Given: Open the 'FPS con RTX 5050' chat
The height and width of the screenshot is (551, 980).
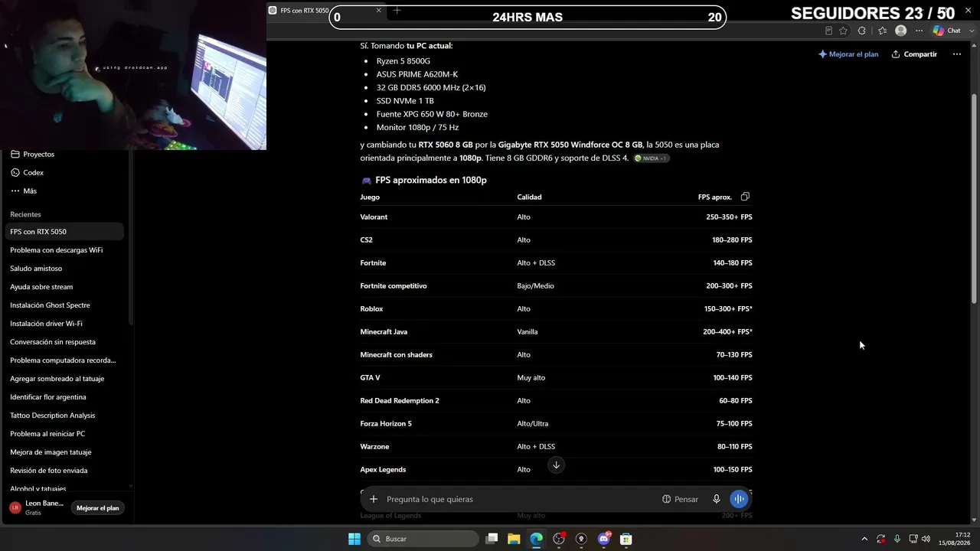Looking at the screenshot, I should 64,232.
